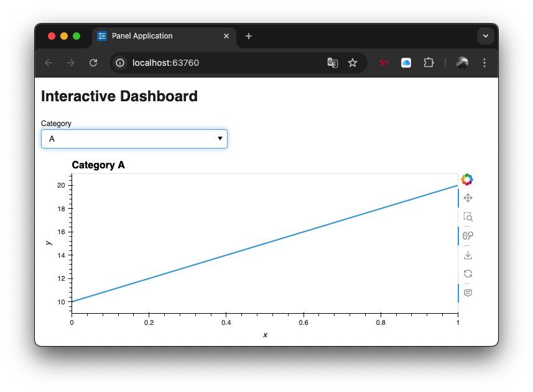Viewport: 533px width, 392px height.
Task: Open Chrome's three-dot menu
Action: (484, 63)
